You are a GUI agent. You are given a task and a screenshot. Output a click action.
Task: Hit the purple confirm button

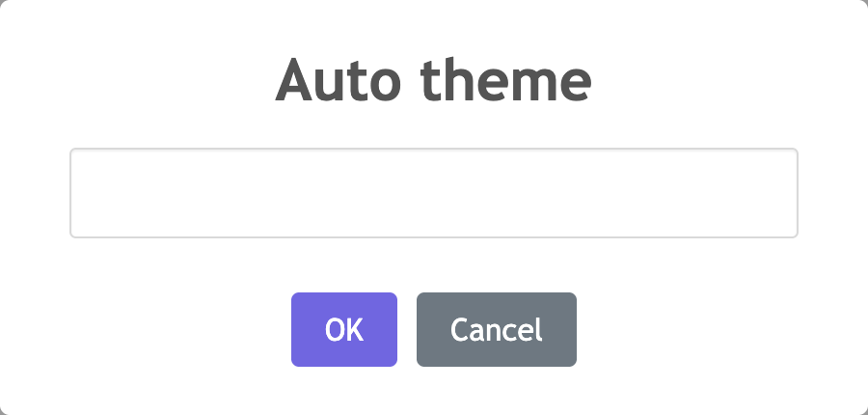344,330
